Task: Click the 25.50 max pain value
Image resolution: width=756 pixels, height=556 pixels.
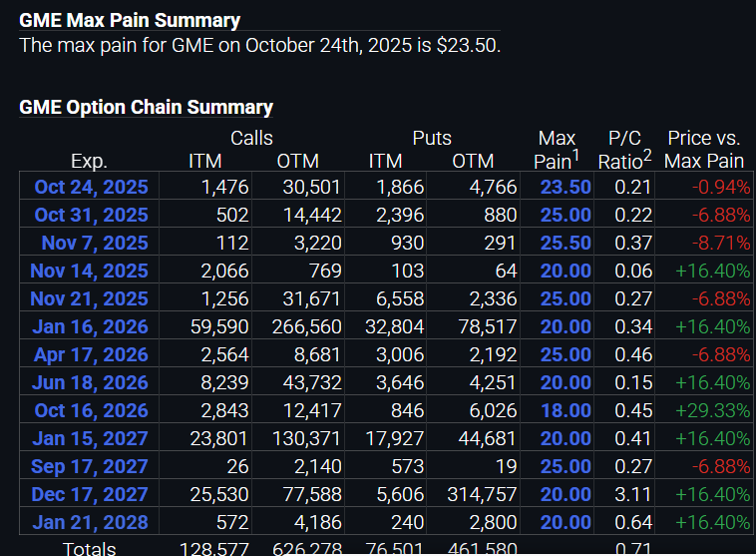Action: (x=566, y=243)
